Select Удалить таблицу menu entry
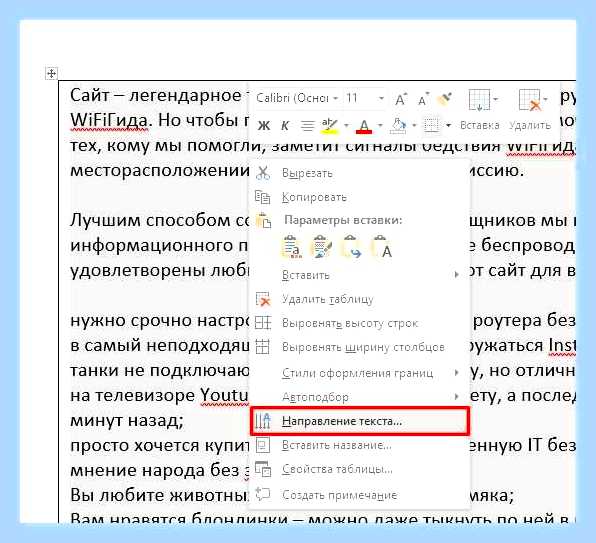Screen dimensions: 596x543 (359, 299)
